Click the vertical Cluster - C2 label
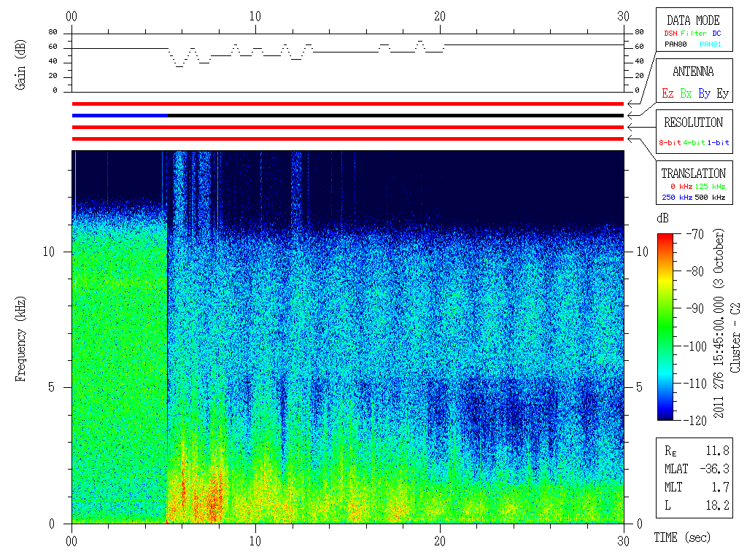Image resolution: width=747 pixels, height=560 pixels. coord(735,338)
